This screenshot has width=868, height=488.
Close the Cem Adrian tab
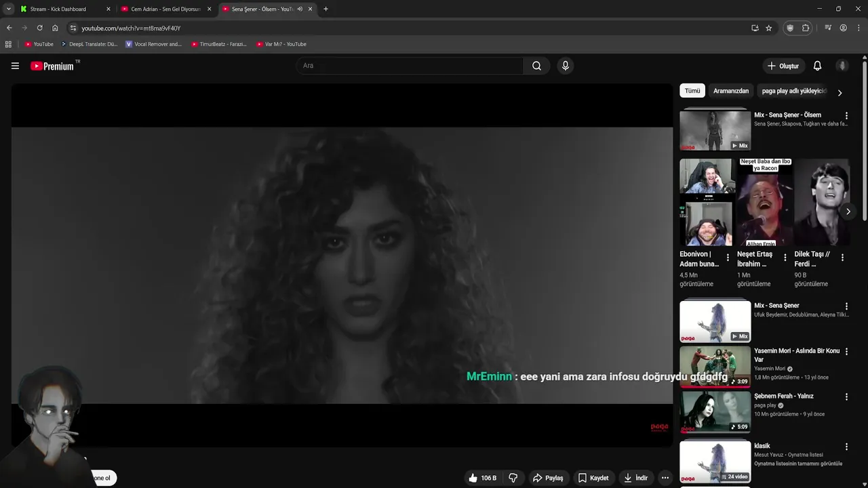coord(209,9)
